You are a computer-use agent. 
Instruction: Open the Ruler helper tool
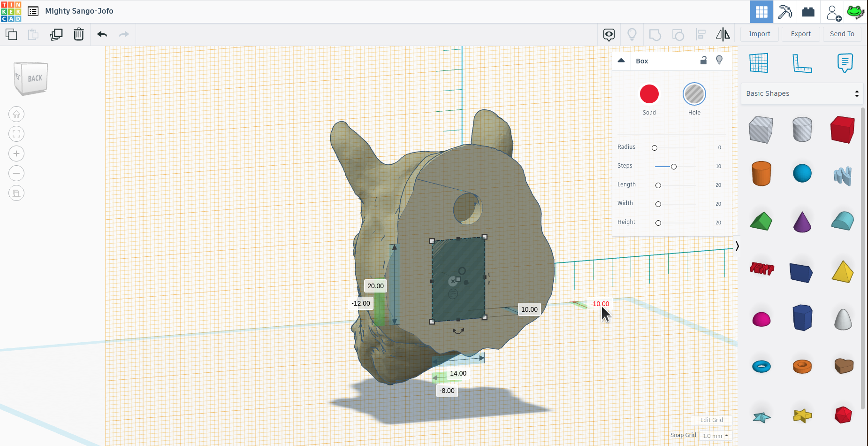[802, 63]
